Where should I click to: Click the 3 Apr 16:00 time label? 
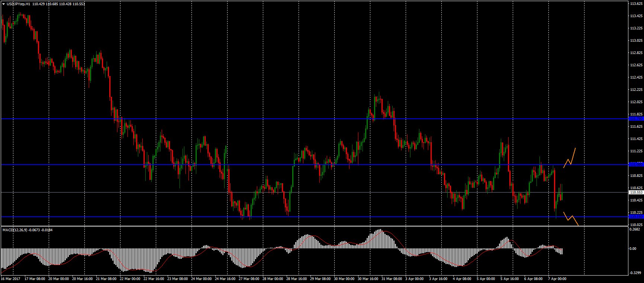[x=439, y=279]
